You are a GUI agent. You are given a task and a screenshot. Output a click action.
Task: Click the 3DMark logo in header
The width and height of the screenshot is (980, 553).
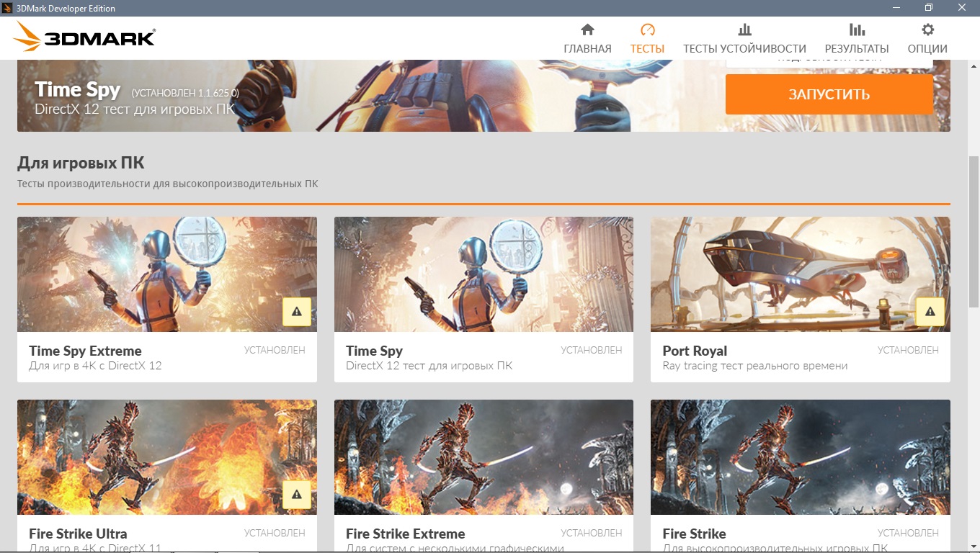pyautogui.click(x=84, y=37)
